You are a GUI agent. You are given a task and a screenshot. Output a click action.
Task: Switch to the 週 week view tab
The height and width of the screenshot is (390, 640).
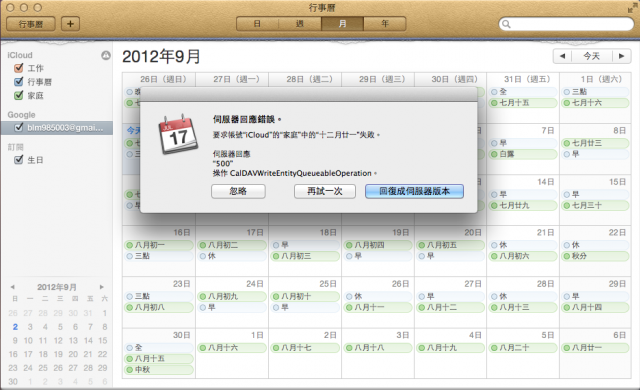[x=300, y=24]
